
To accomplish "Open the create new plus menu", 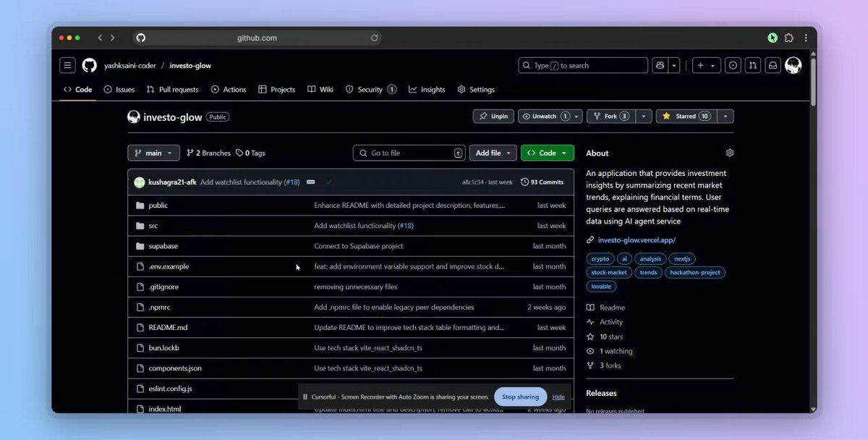I will (705, 65).
